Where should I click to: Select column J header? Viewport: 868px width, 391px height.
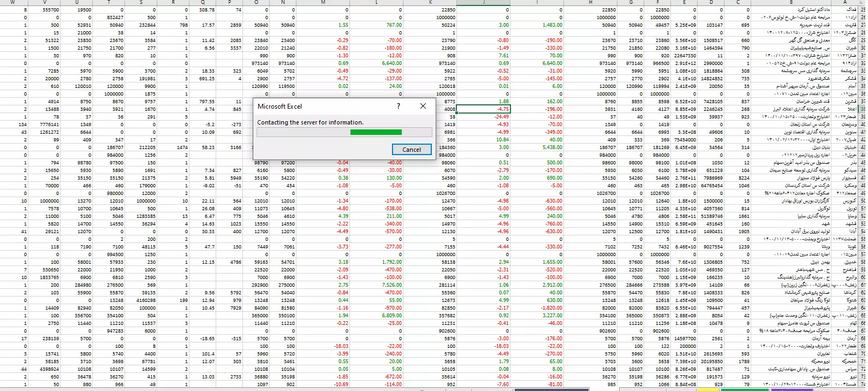coord(483,2)
